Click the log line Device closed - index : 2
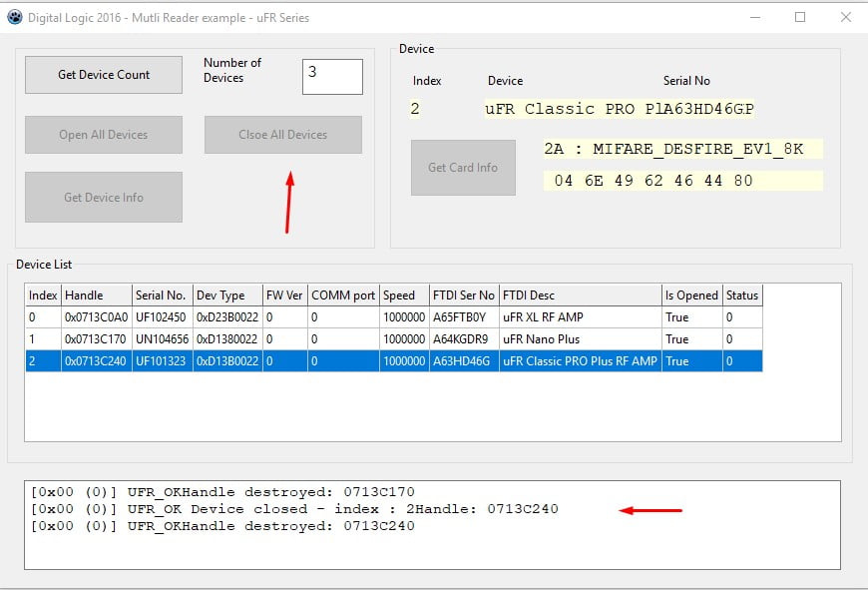Image resolution: width=868 pixels, height=590 pixels. click(294, 508)
